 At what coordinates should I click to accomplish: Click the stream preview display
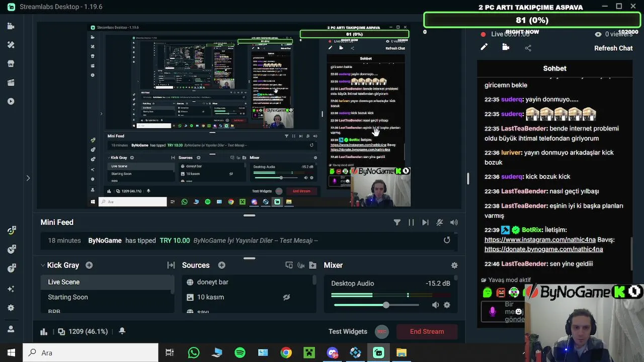click(249, 115)
